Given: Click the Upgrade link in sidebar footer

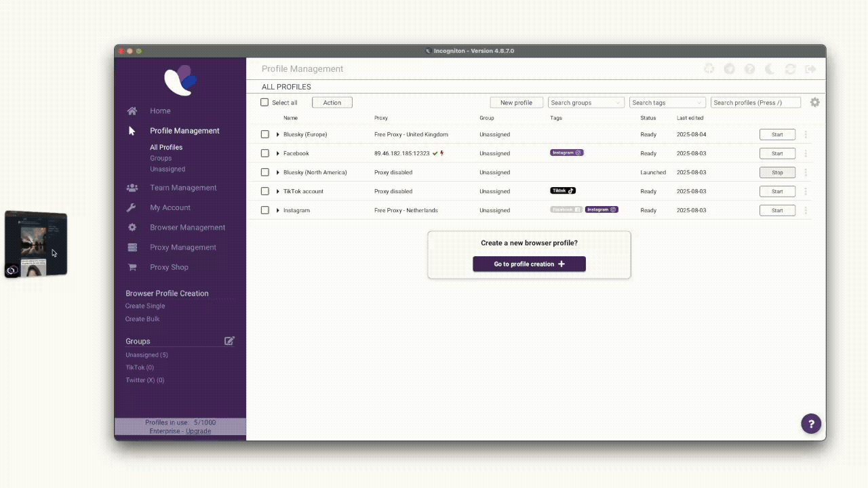Looking at the screenshot, I should (198, 431).
